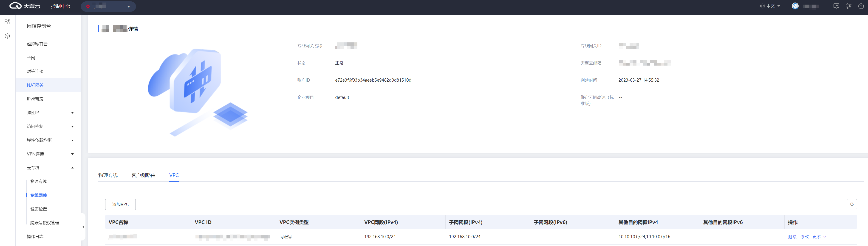
Task: Click the 正常 status value
Action: 339,63
